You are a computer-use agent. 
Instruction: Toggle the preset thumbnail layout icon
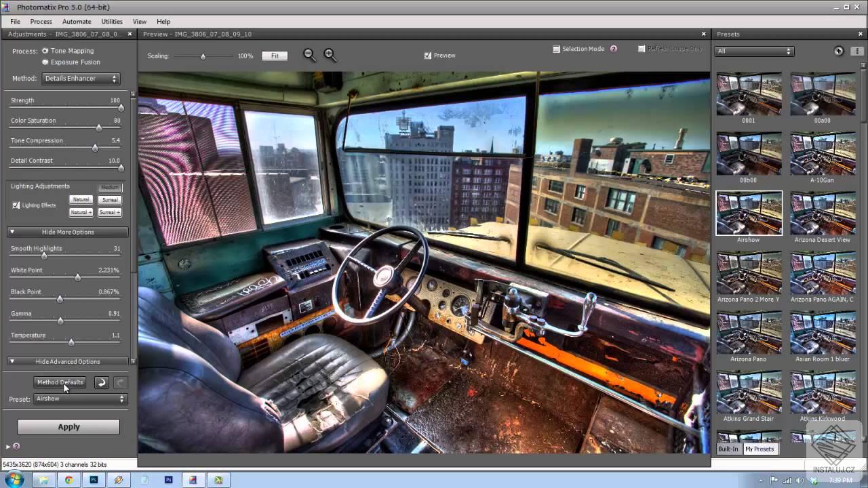pos(856,51)
